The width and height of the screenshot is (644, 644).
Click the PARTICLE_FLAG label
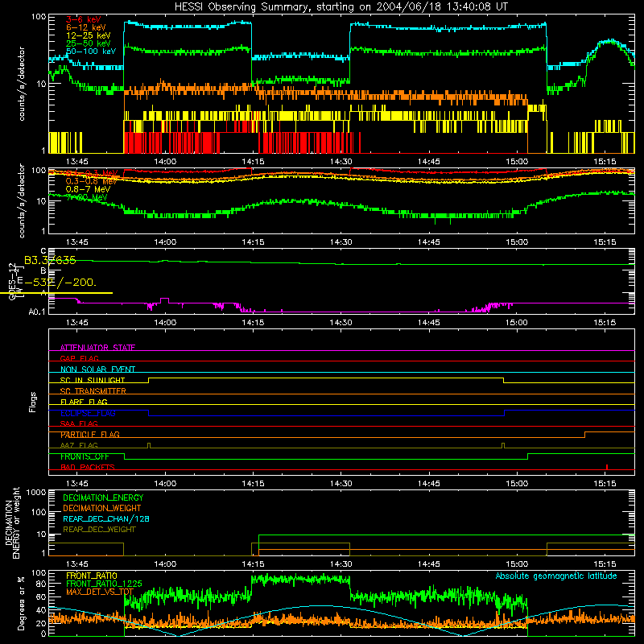90,435
